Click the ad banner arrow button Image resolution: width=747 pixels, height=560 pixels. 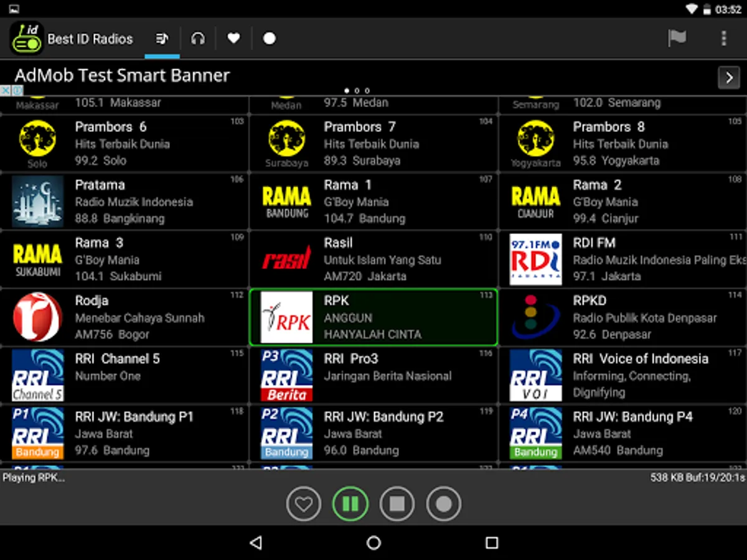[729, 78]
